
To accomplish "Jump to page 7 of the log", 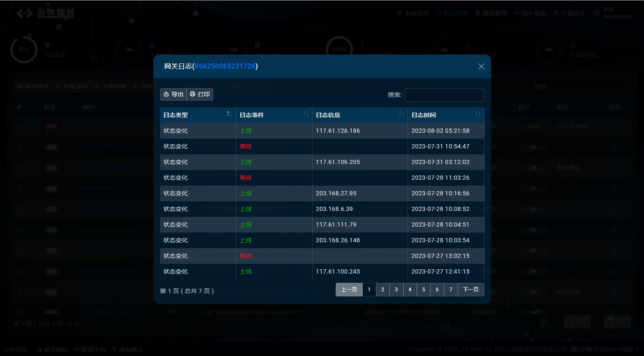I will click(x=451, y=290).
